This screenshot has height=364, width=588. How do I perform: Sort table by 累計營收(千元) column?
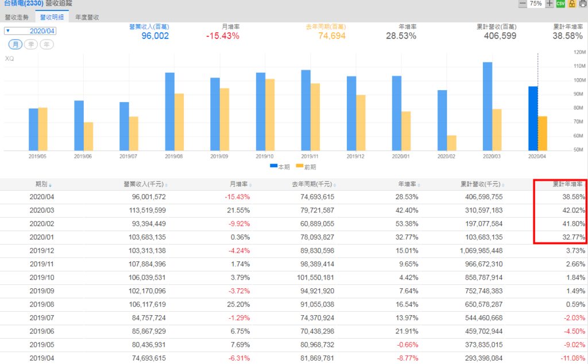point(482,184)
